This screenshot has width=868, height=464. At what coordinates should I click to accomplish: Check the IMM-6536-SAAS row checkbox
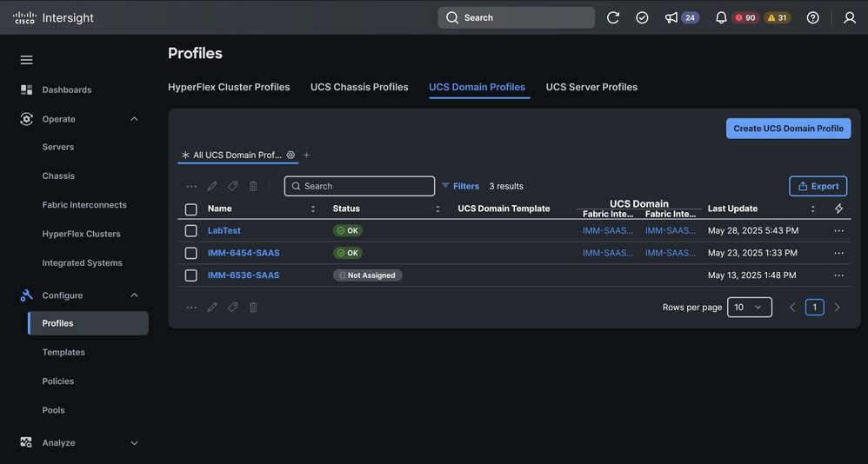point(191,275)
